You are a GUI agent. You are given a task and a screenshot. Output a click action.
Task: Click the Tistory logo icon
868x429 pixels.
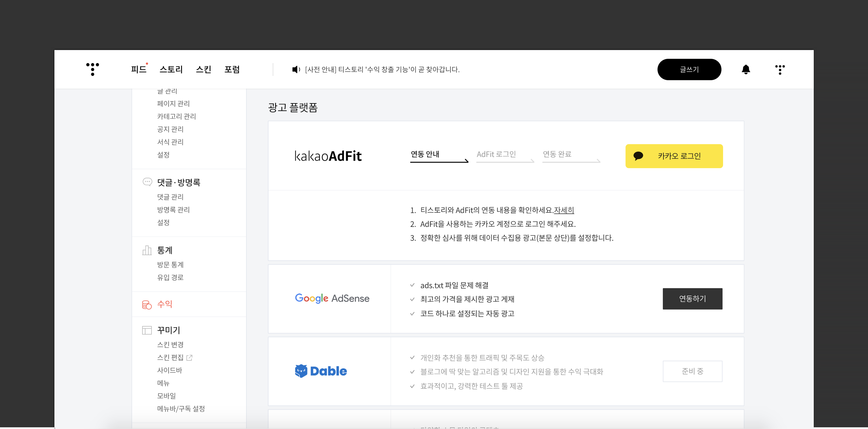coord(92,69)
